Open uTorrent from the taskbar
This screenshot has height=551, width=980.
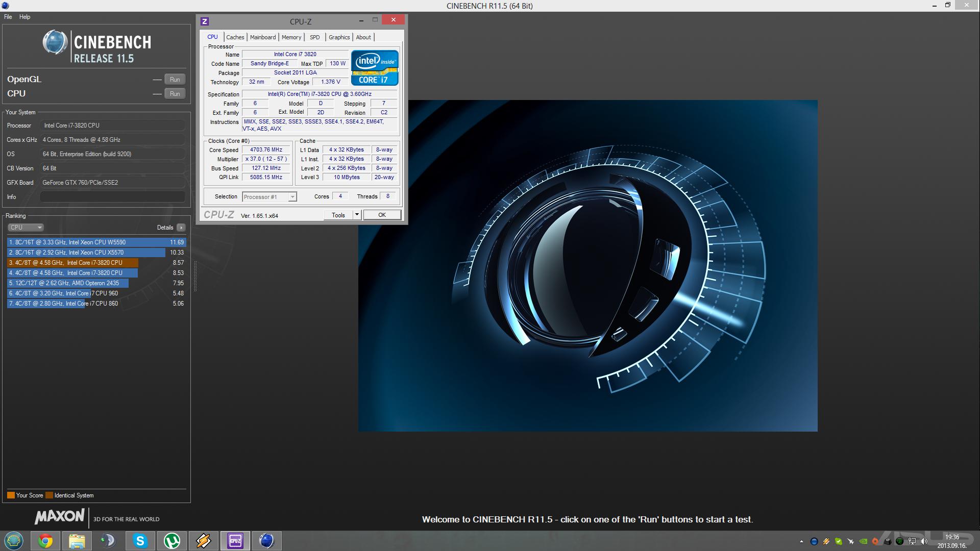coord(171,541)
